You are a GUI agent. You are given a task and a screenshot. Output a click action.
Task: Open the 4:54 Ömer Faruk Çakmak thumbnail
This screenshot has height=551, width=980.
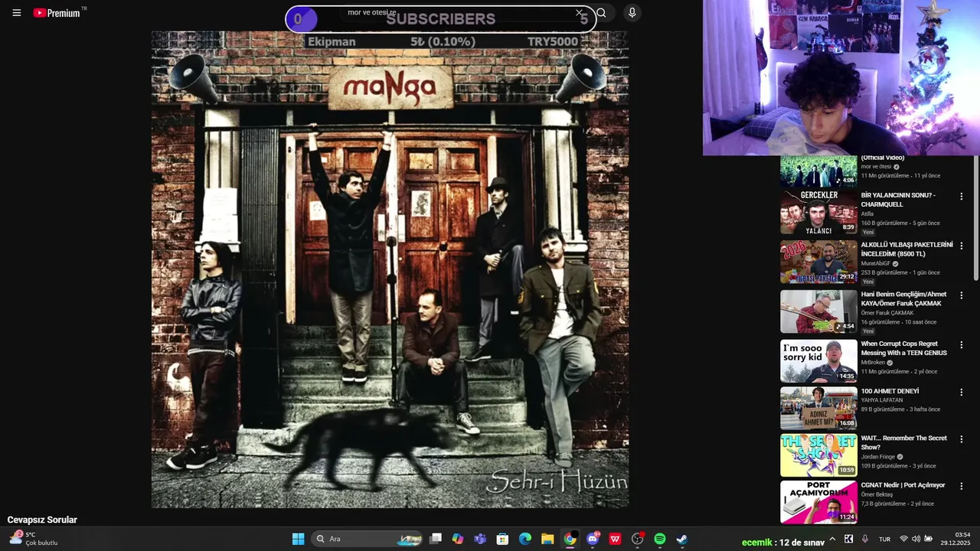pos(818,311)
